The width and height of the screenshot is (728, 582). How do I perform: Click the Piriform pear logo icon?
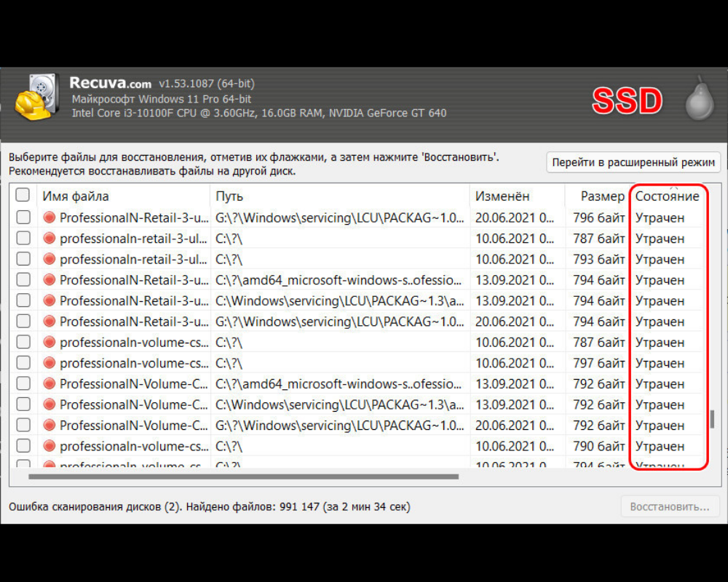700,98
